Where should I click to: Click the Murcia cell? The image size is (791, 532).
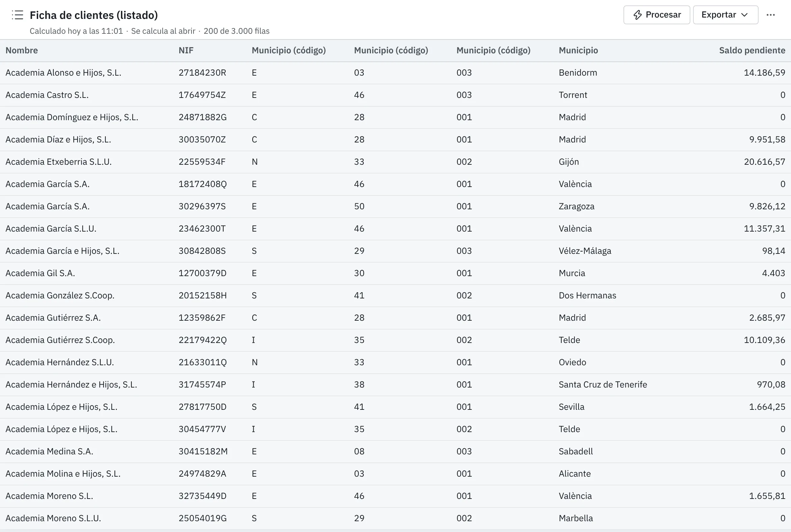[572, 273]
